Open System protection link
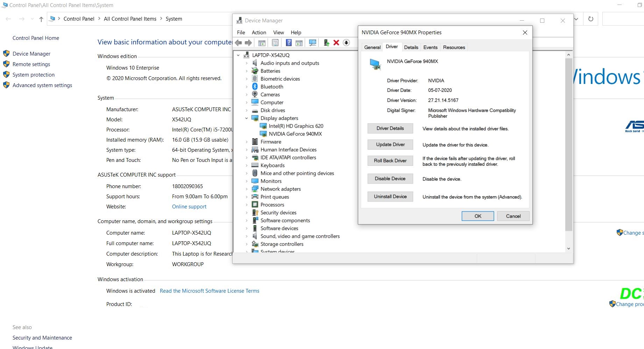The width and height of the screenshot is (644, 349). [x=34, y=75]
